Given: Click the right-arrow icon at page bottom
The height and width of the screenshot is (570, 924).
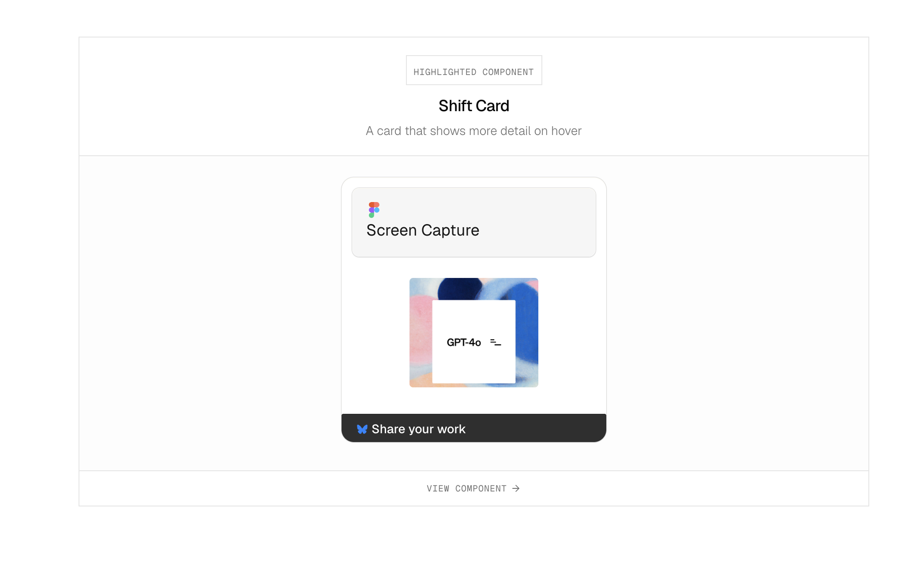Looking at the screenshot, I should (x=516, y=488).
